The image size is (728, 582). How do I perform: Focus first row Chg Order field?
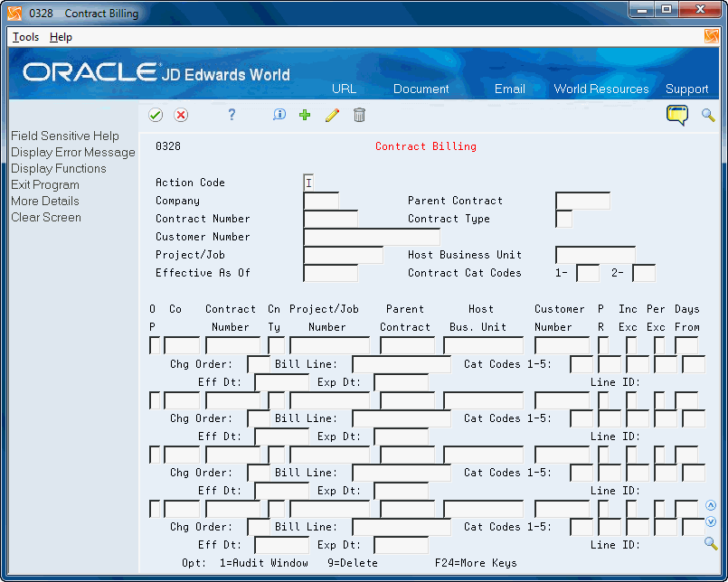259,364
